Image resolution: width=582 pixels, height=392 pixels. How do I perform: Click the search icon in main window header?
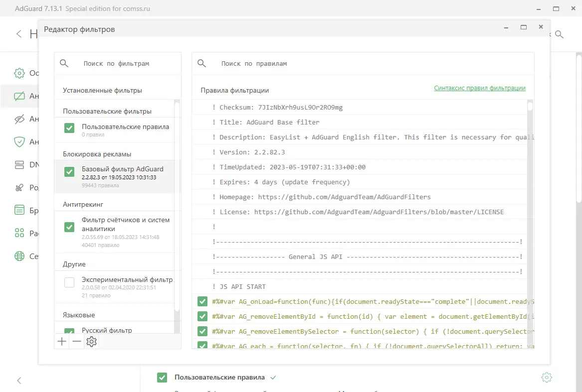pyautogui.click(x=560, y=34)
